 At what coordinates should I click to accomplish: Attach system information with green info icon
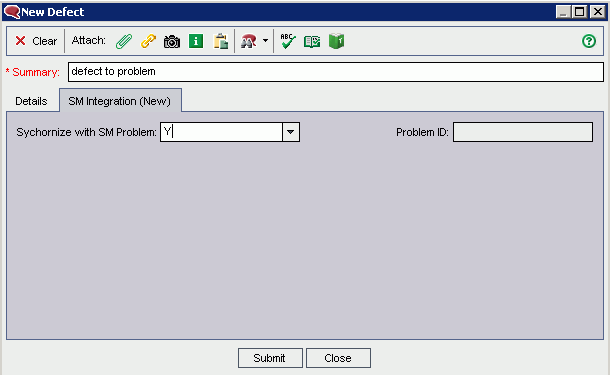(x=196, y=41)
